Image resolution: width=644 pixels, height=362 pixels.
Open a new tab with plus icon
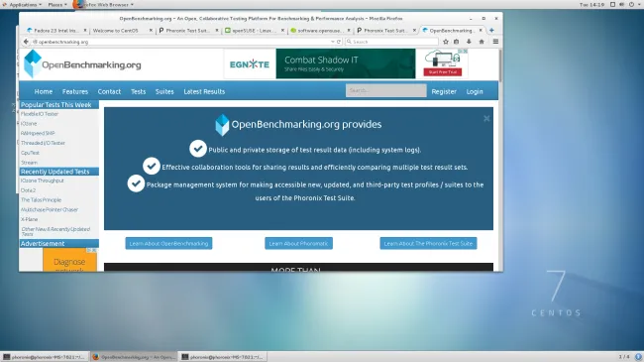(x=491, y=30)
